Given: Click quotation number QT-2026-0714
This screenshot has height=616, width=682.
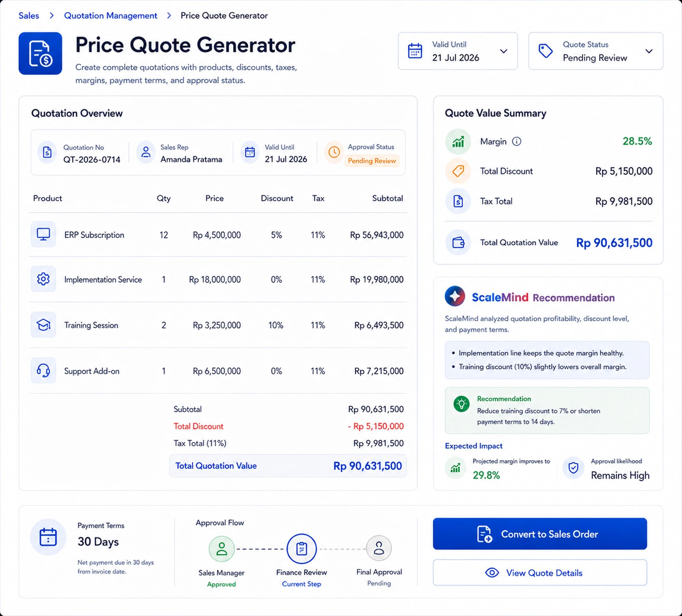Looking at the screenshot, I should [92, 160].
